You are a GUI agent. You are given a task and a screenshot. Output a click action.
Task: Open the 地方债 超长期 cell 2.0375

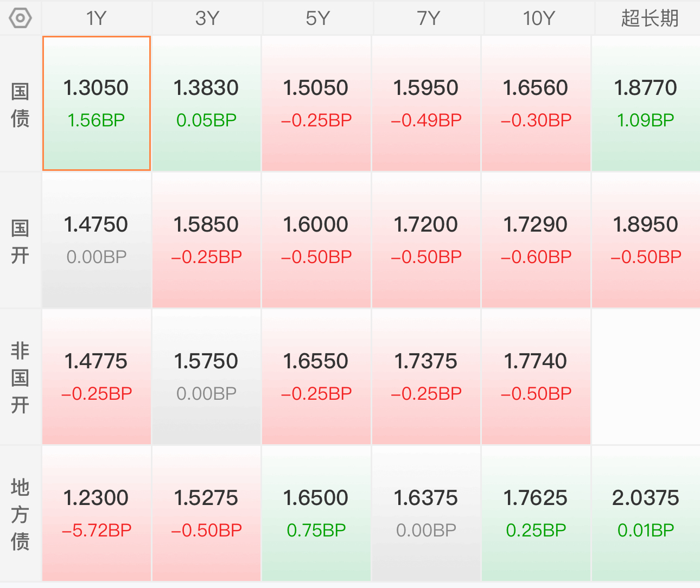coord(646,514)
